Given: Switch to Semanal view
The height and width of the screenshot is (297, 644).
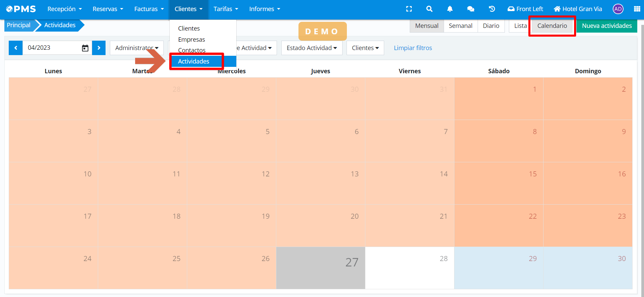Looking at the screenshot, I should [460, 26].
